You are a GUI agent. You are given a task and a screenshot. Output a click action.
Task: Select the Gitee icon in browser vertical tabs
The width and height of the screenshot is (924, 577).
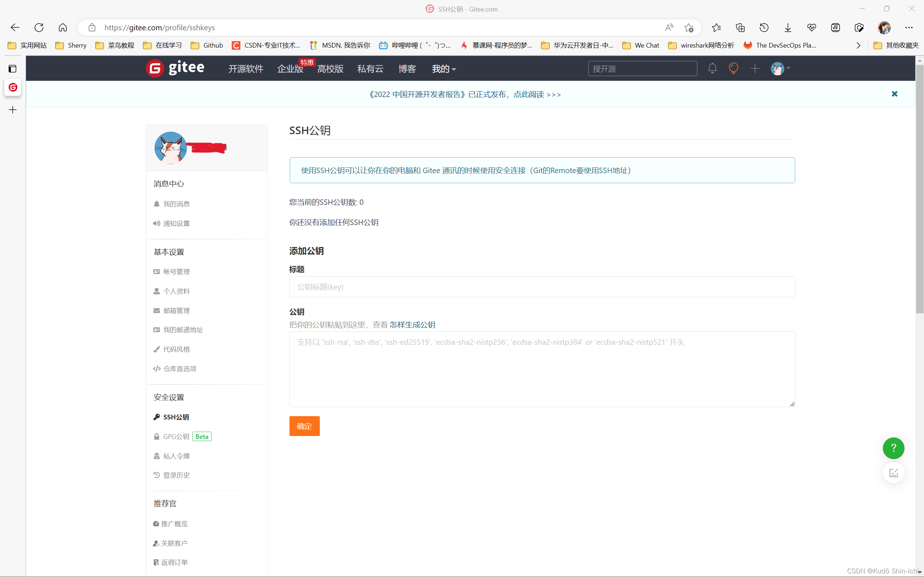[13, 87]
